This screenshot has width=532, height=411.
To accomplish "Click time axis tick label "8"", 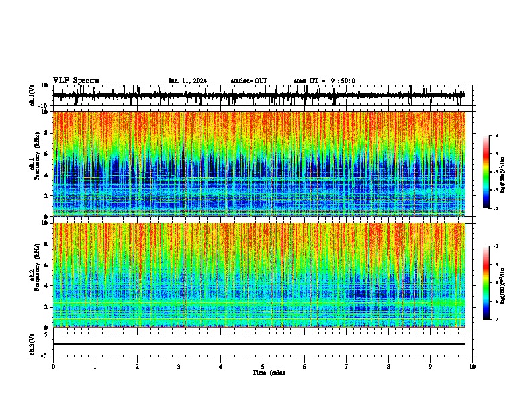I will coord(388,367).
